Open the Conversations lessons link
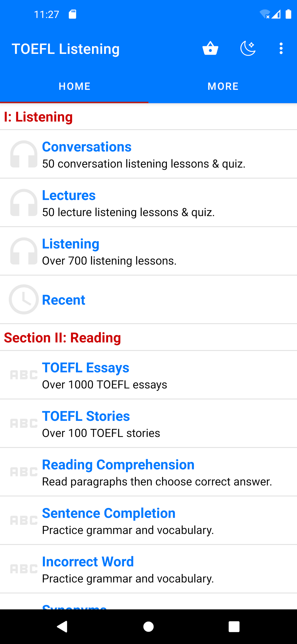The height and width of the screenshot is (644, 297). [x=87, y=147]
